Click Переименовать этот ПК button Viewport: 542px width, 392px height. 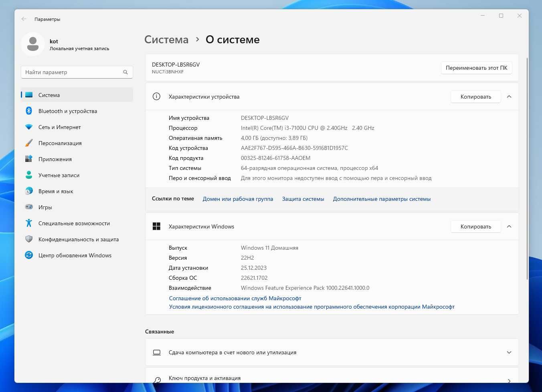pyautogui.click(x=476, y=68)
